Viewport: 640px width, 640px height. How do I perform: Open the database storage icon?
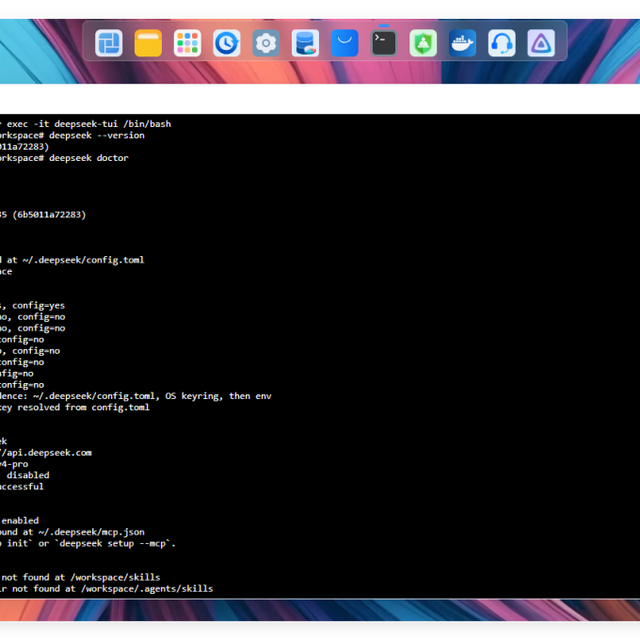pos(305,43)
